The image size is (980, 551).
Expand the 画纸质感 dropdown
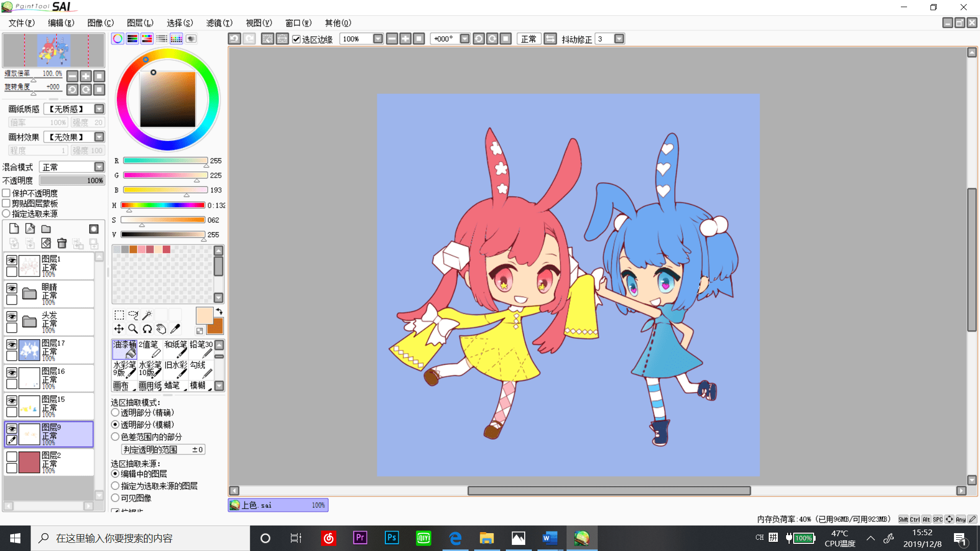coord(99,109)
